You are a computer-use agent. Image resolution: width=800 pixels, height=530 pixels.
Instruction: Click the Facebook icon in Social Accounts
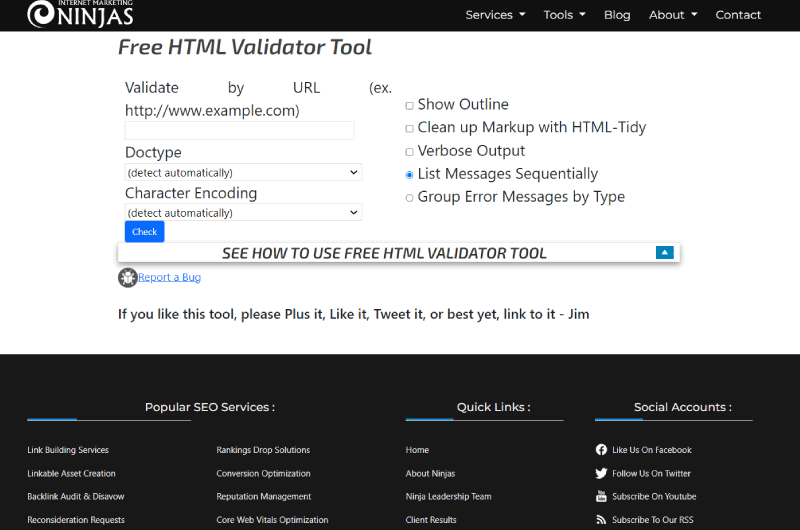pyautogui.click(x=601, y=450)
